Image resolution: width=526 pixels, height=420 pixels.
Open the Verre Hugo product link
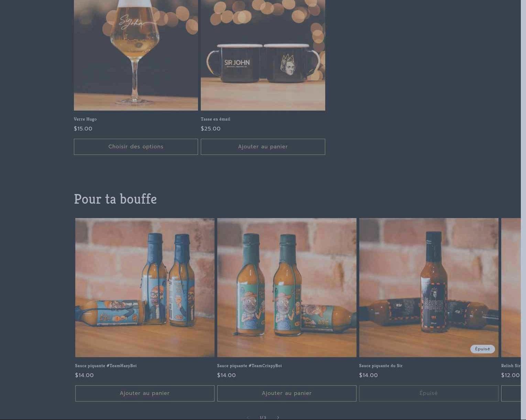click(x=85, y=119)
